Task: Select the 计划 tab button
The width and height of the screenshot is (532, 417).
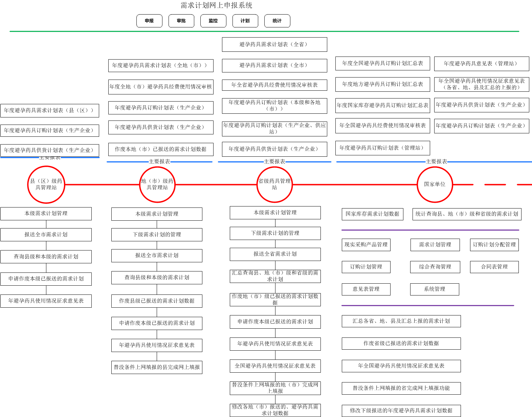Action: 245,21
